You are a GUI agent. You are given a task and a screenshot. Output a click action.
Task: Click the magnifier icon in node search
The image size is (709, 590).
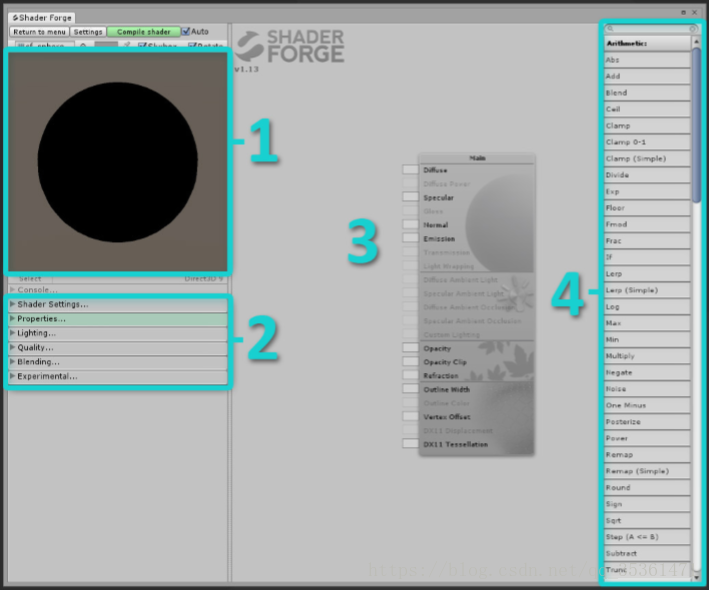610,28
